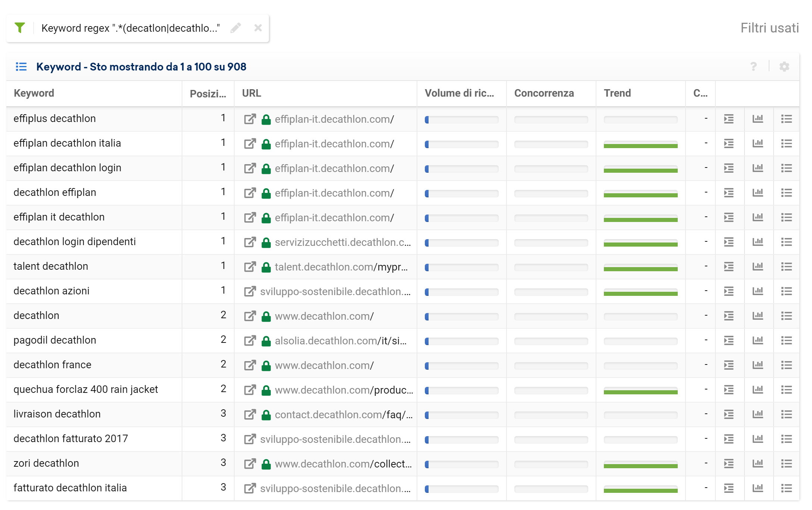Open www.decathlon.com/produc... URL link

click(344, 390)
